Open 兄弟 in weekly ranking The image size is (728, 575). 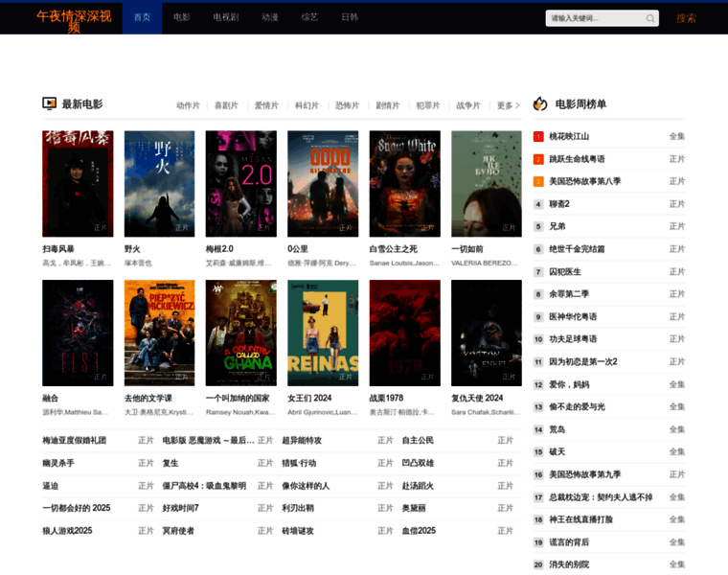point(557,227)
